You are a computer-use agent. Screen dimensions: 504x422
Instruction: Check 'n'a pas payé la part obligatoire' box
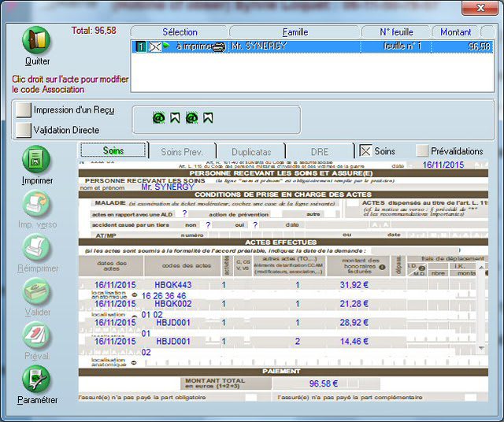tap(251, 398)
